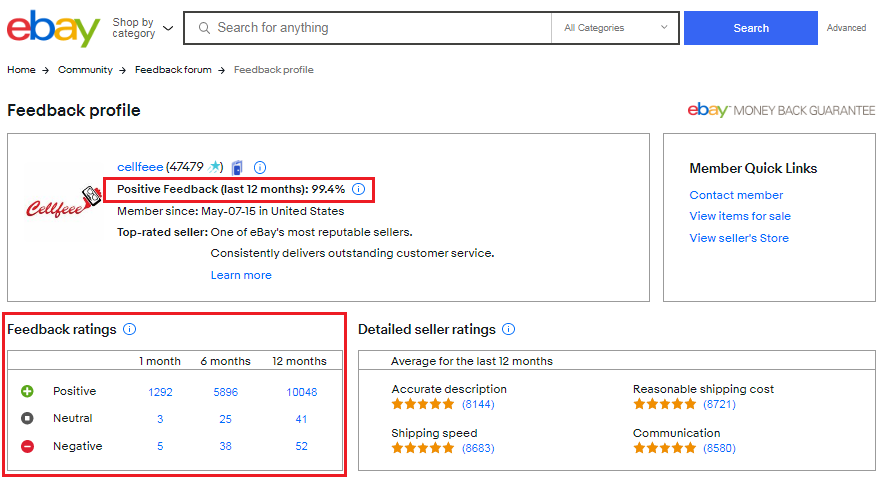Image resolution: width=885 pixels, height=481 pixels.
Task: Click Reasonable shipping cost star rating
Action: [x=664, y=404]
